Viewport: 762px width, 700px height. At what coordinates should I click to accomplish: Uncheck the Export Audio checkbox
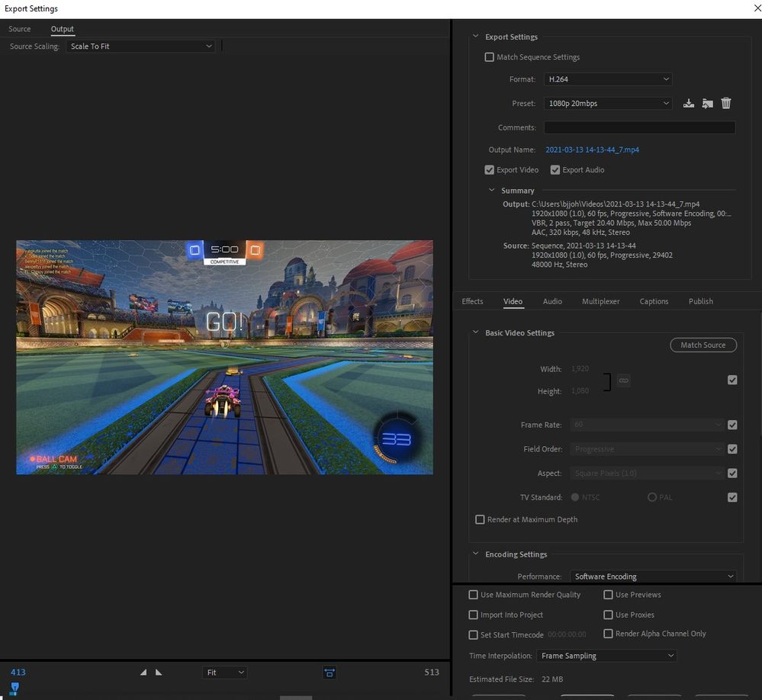click(x=555, y=170)
